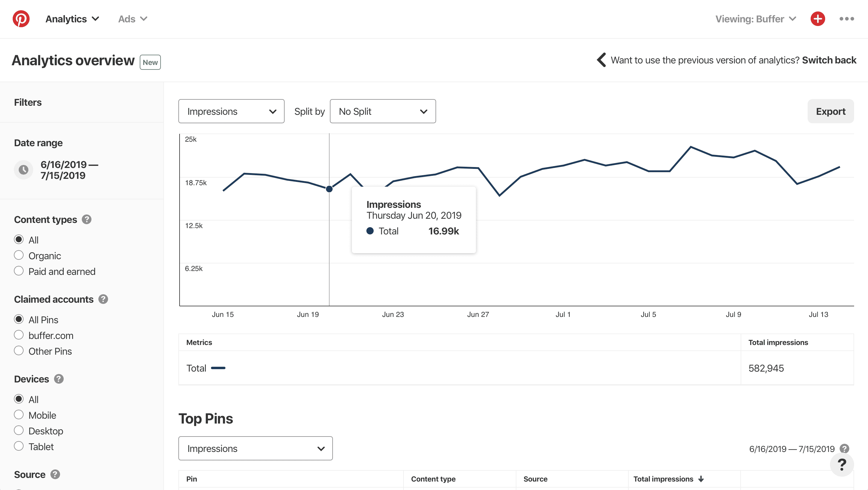Screen dimensions: 868x490
Task: Click the Export button
Action: click(830, 111)
